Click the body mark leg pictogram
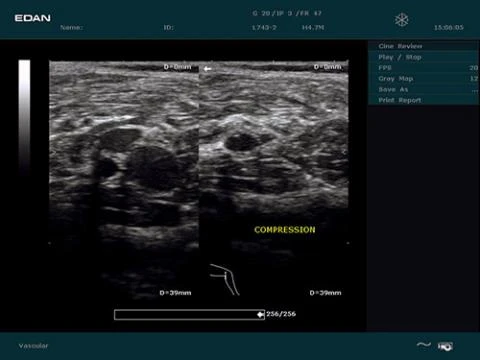 pos(225,279)
